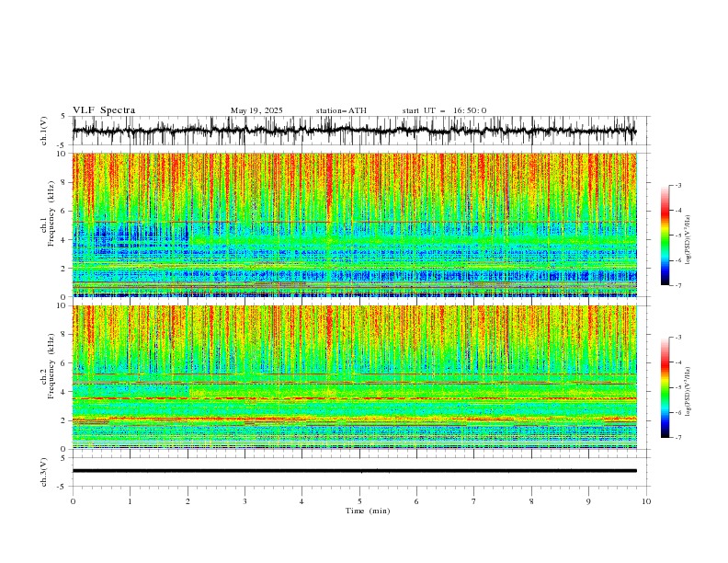Click the '-5' tick on upper colorbar

(x=678, y=236)
